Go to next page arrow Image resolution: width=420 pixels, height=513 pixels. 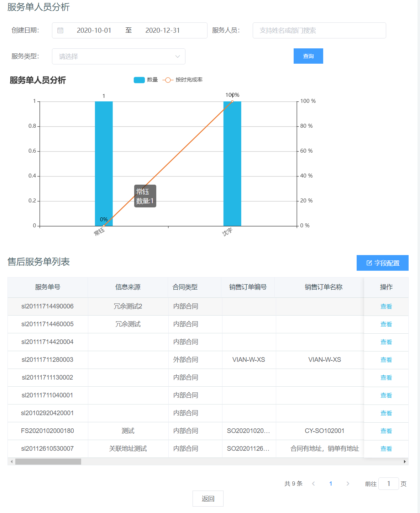[x=348, y=483]
